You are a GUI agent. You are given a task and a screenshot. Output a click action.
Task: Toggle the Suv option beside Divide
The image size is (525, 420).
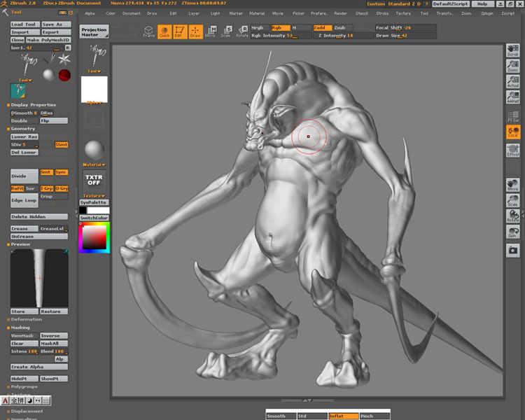point(31,188)
